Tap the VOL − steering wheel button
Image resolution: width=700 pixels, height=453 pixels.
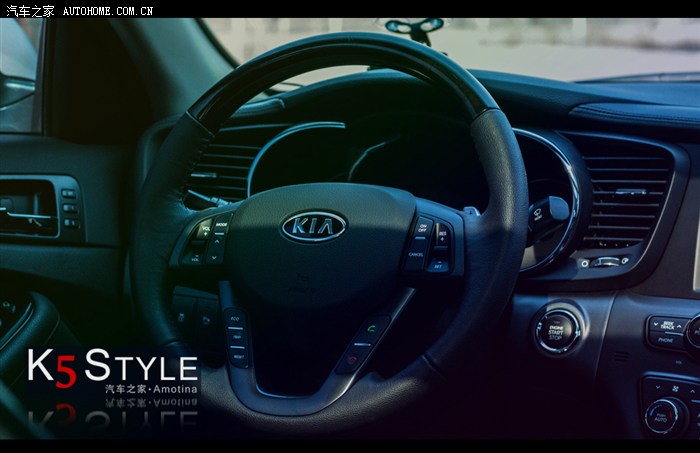194,256
